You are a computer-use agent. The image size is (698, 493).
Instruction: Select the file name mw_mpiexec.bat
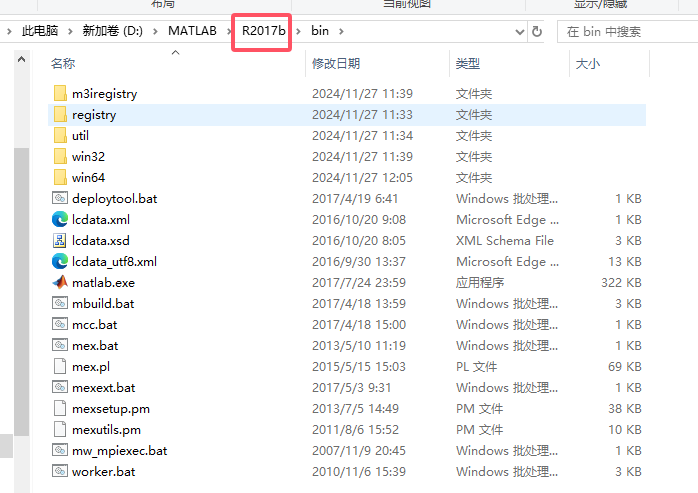click(120, 451)
